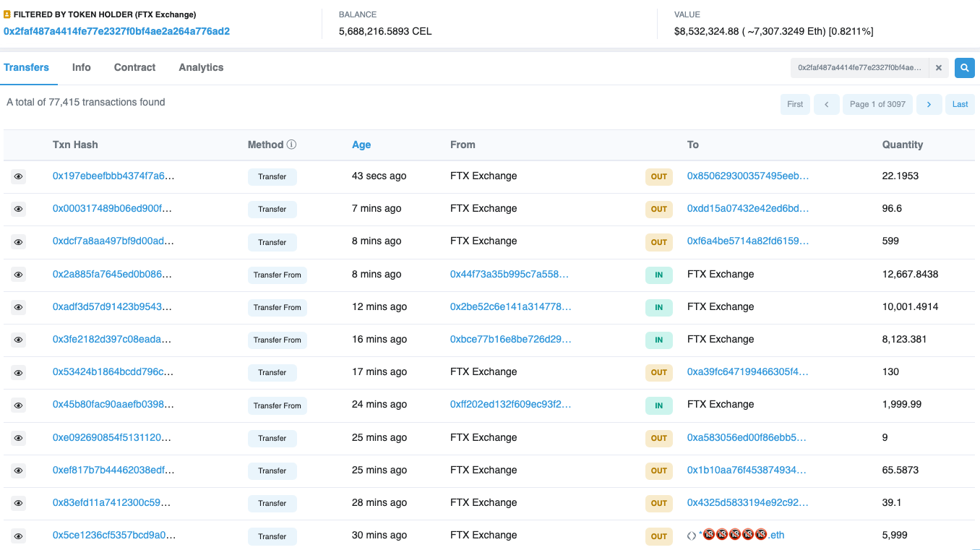980x550 pixels.
Task: Preview transaction 0x5ce1236cf5357bcd9a0 with eye icon
Action: click(x=18, y=536)
